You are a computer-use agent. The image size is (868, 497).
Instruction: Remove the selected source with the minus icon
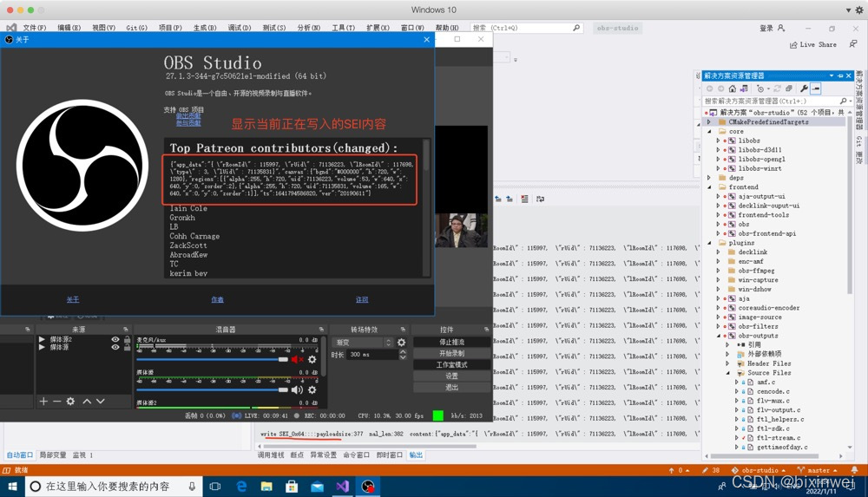56,402
